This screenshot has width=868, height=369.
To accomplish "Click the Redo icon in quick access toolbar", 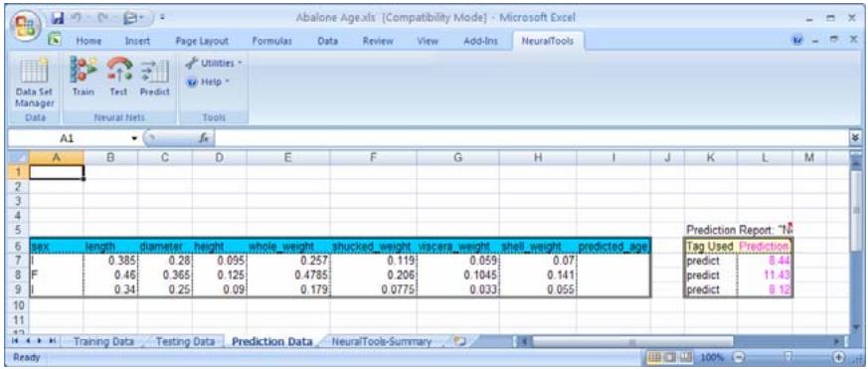I will pyautogui.click(x=102, y=18).
